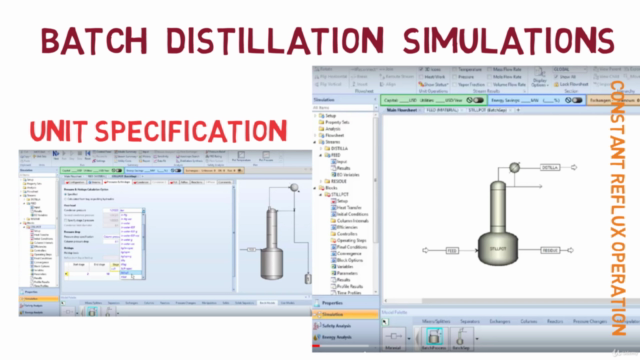
Task: Click Reset run icon in smaller window ribbon
Action: (x=87, y=155)
